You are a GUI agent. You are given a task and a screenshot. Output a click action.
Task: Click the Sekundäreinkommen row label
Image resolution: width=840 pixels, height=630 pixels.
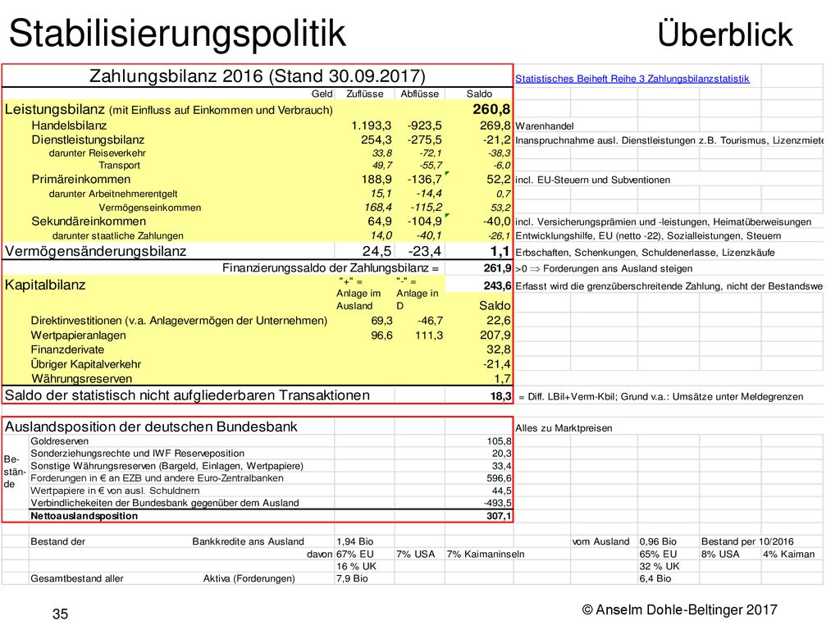89,221
